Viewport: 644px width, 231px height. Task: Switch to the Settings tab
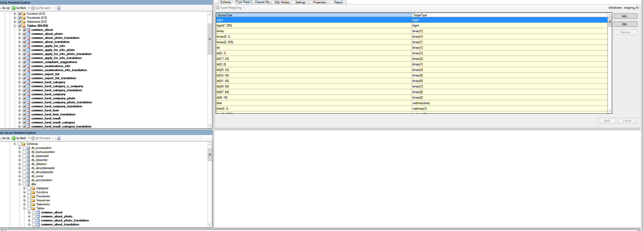[300, 2]
